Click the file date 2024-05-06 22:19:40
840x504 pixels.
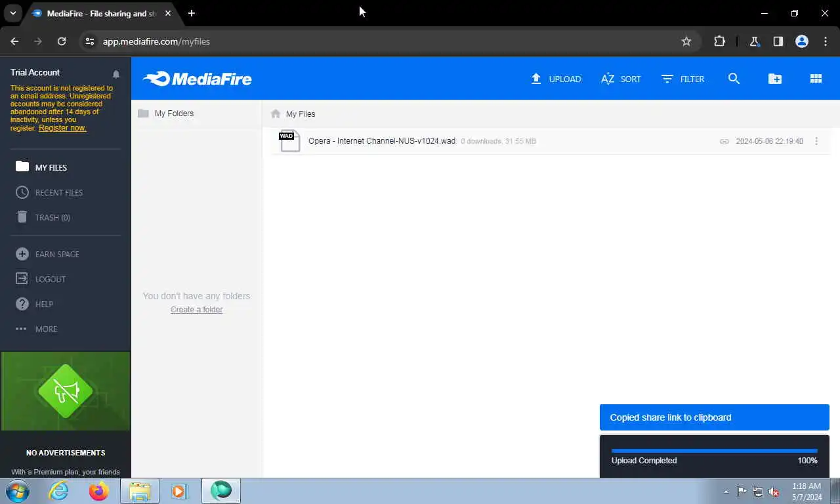click(769, 141)
